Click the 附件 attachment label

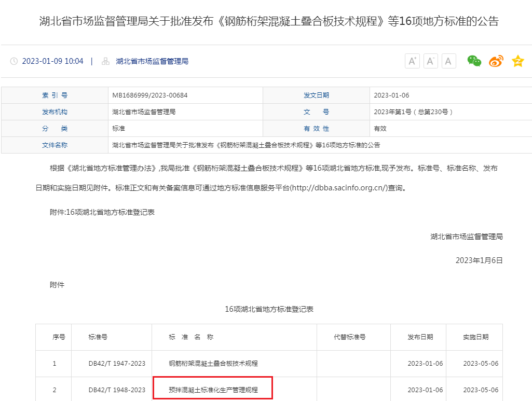click(57, 284)
